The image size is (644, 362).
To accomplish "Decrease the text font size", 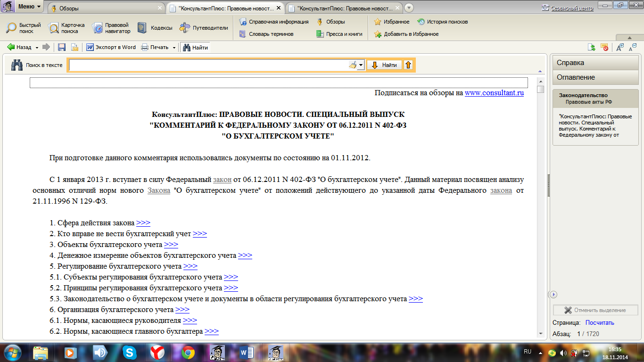I will [x=633, y=47].
